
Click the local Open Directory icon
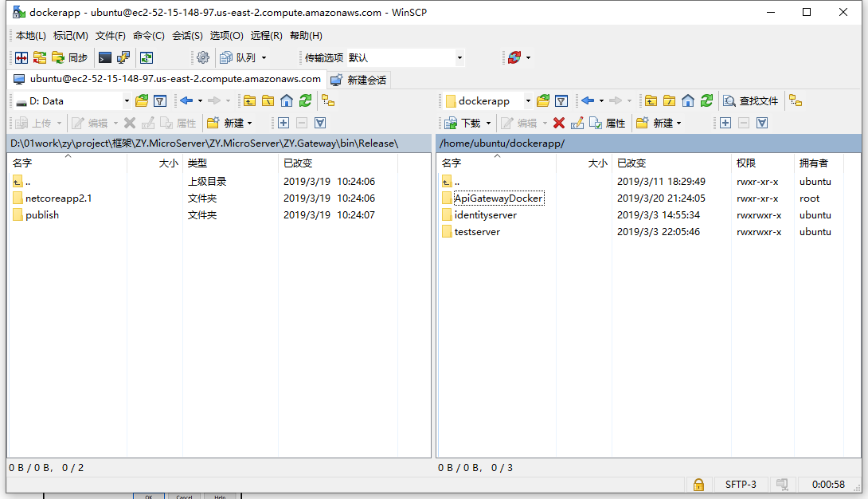[142, 100]
